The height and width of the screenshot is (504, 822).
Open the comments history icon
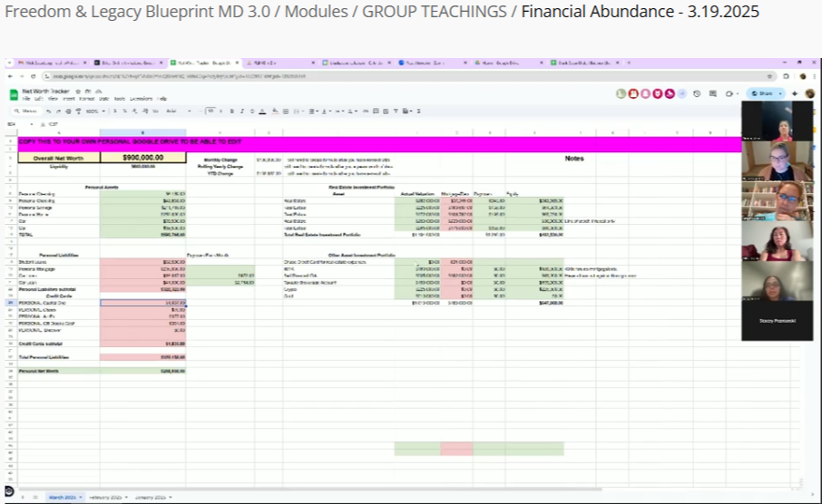coord(713,93)
